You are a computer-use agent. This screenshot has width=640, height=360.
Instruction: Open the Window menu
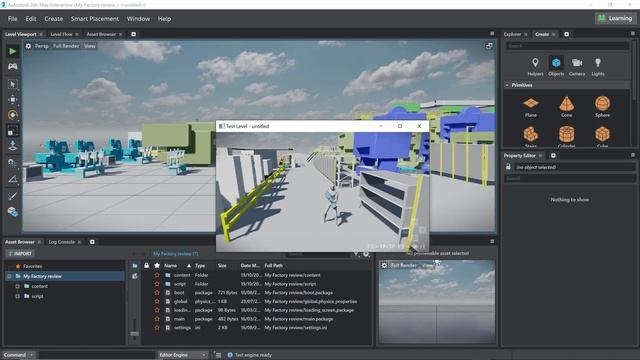pos(138,19)
